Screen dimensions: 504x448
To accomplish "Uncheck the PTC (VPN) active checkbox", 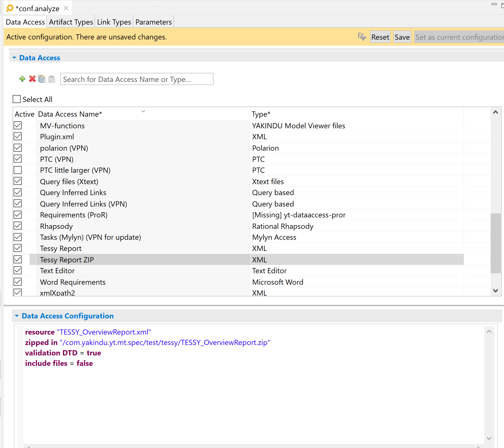I will (18, 159).
